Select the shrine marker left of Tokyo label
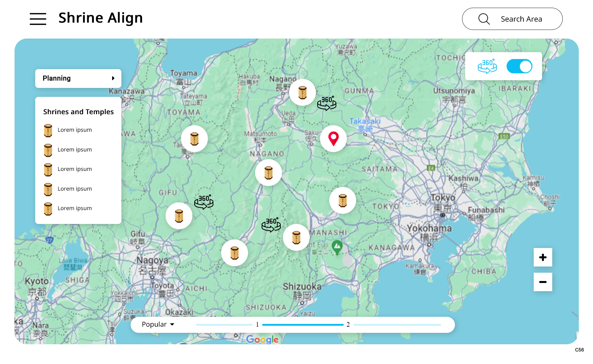Image resolution: width=593 pixels, height=364 pixels. click(x=343, y=201)
